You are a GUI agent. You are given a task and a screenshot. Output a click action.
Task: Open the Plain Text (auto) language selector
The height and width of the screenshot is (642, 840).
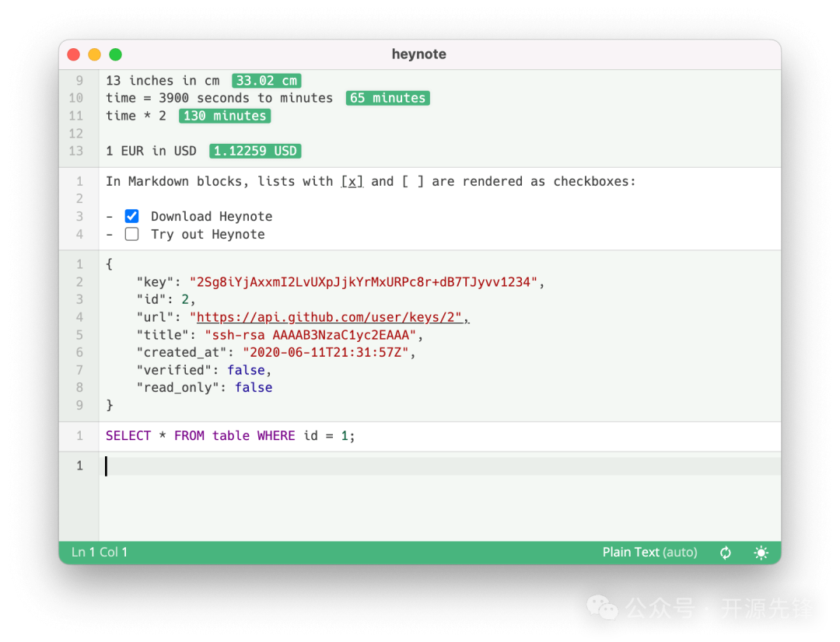pyautogui.click(x=649, y=552)
